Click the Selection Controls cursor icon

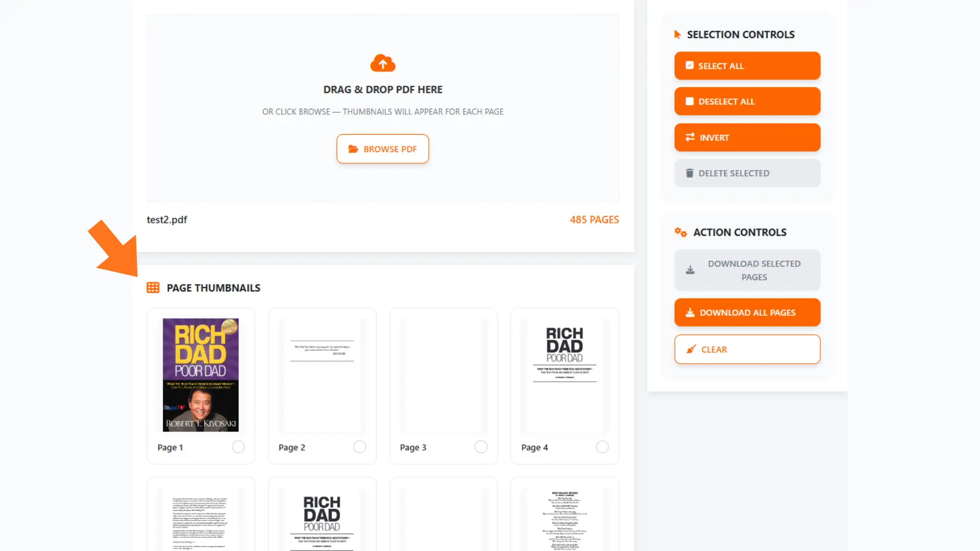tap(677, 35)
